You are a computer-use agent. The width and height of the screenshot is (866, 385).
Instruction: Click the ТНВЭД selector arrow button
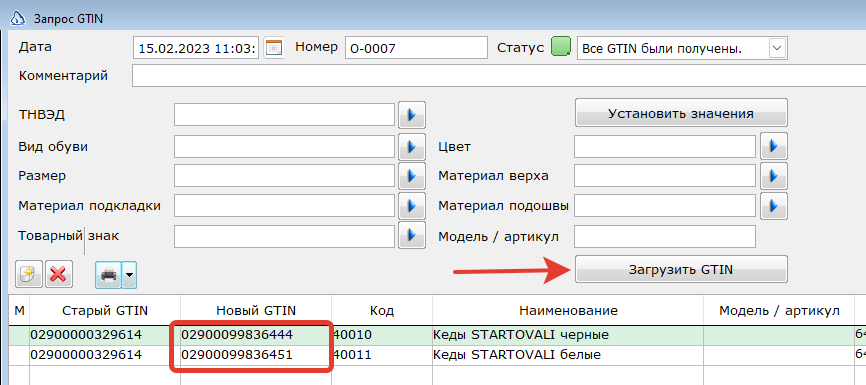click(x=411, y=115)
